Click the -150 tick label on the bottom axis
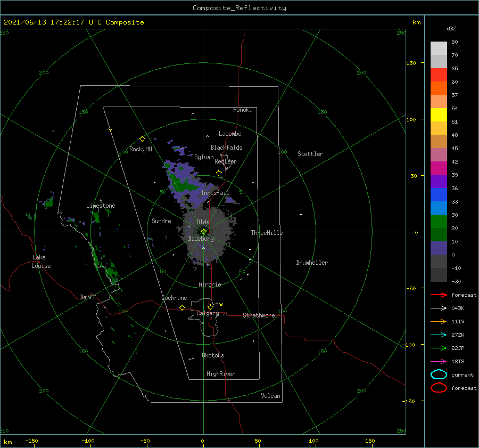Image resolution: width=479 pixels, height=448 pixels. pos(31,441)
